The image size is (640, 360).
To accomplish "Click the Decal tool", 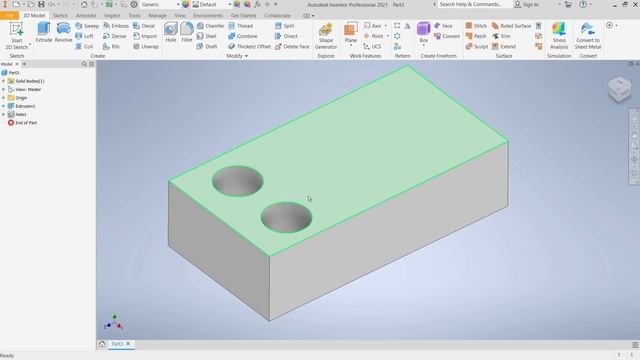I will point(144,26).
